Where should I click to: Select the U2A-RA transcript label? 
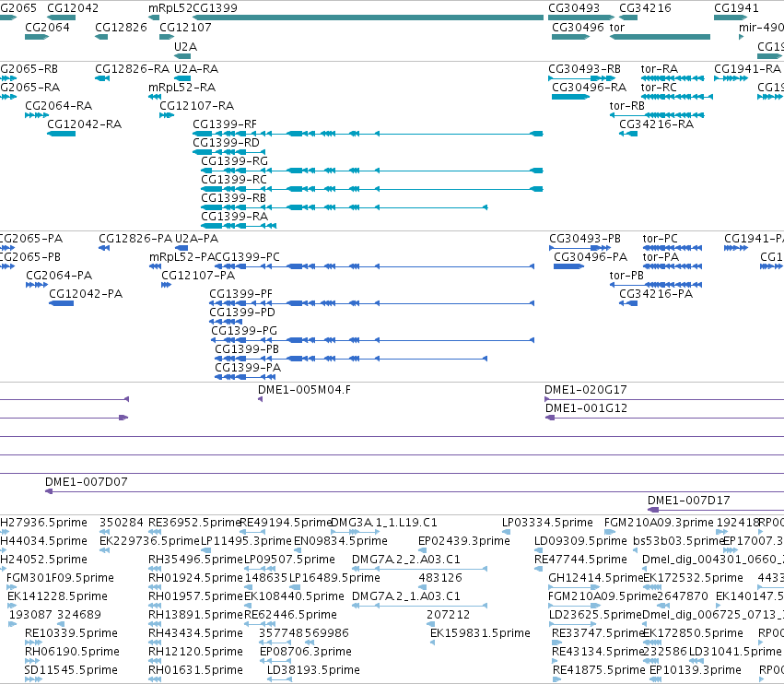[196, 68]
